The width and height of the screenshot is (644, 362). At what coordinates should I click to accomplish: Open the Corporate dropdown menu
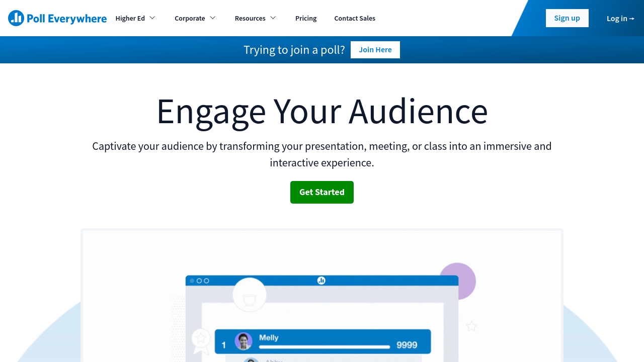point(195,18)
